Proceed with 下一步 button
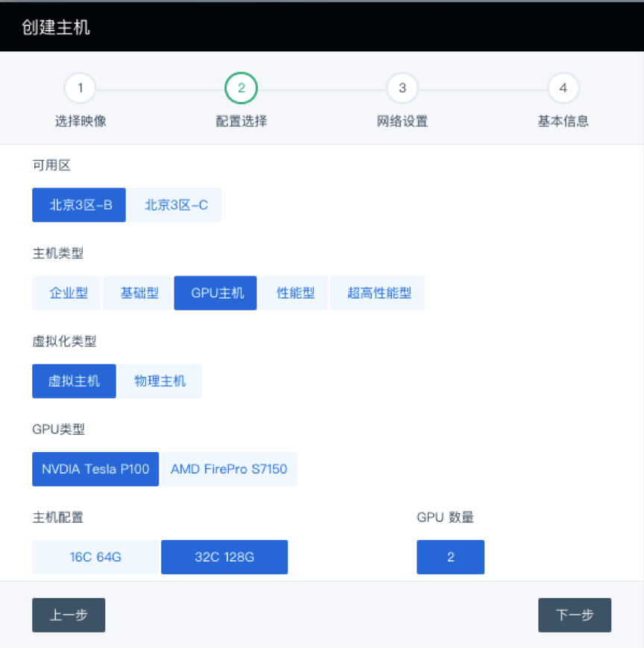The image size is (644, 648). coord(575,615)
